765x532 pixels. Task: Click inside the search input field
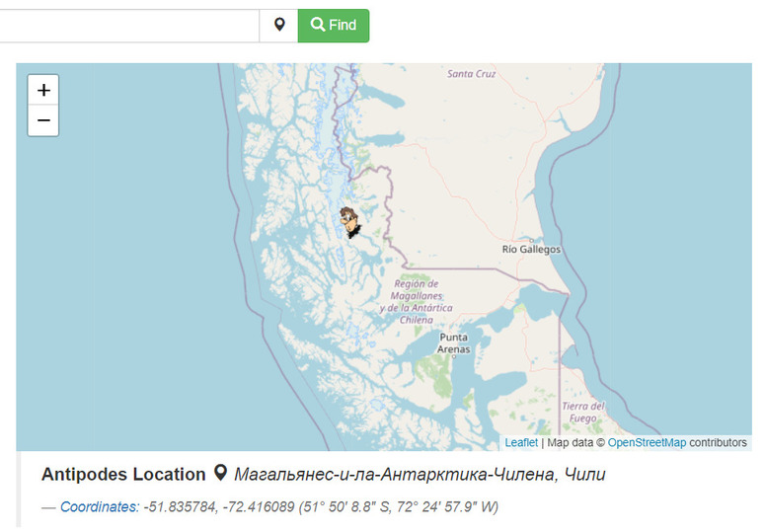(x=129, y=26)
